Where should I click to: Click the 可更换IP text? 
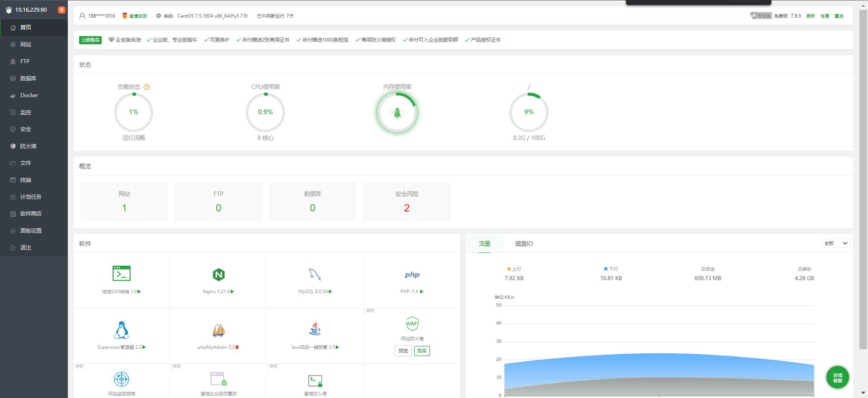(x=219, y=40)
